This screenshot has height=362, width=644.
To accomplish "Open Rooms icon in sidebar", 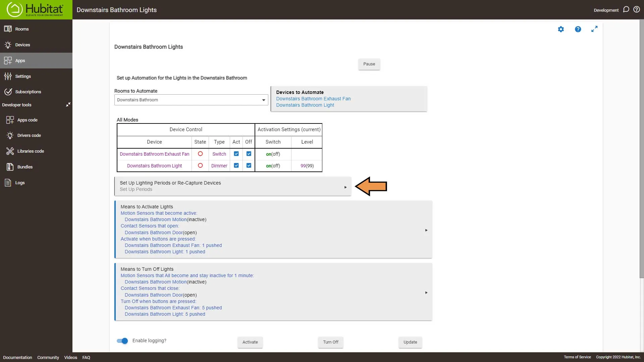I will (8, 29).
